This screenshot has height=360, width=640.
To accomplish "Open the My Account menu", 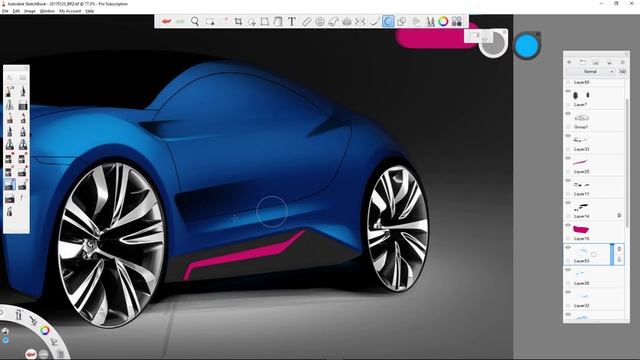I will pos(70,11).
